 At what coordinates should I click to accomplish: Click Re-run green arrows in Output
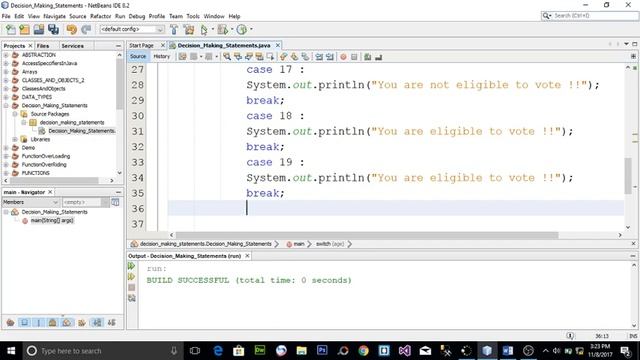(x=131, y=266)
